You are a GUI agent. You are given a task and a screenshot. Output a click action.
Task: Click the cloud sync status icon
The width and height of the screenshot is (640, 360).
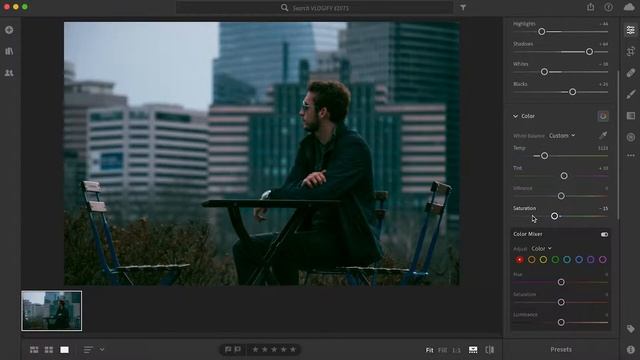point(629,7)
